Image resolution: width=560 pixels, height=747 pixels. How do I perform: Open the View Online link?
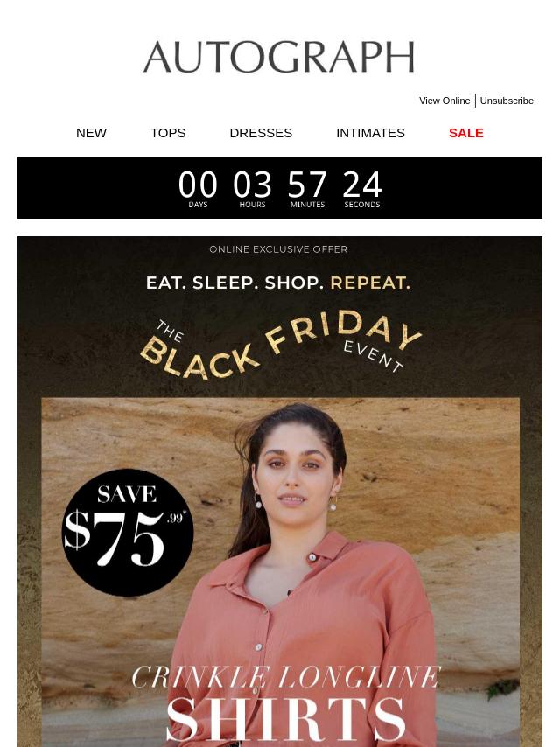444,101
